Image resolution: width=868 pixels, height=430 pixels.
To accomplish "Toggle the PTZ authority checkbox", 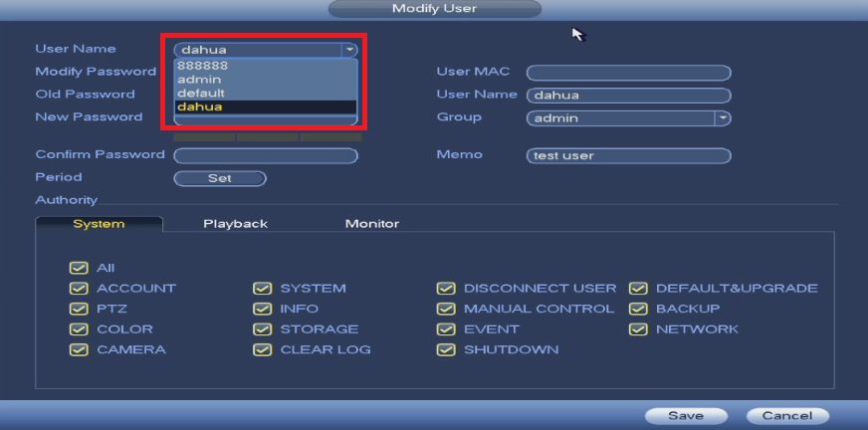I will (x=80, y=309).
